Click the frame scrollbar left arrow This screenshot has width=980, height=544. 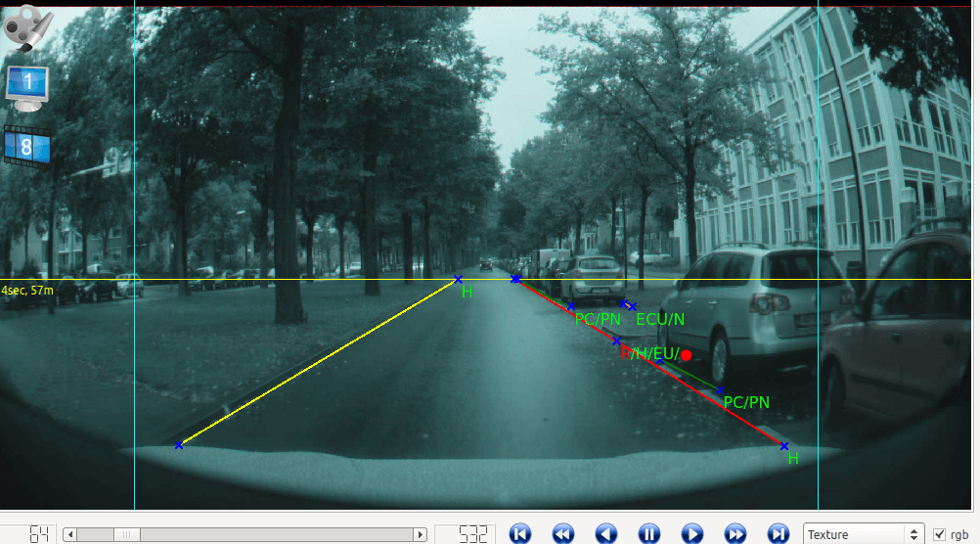[x=70, y=534]
